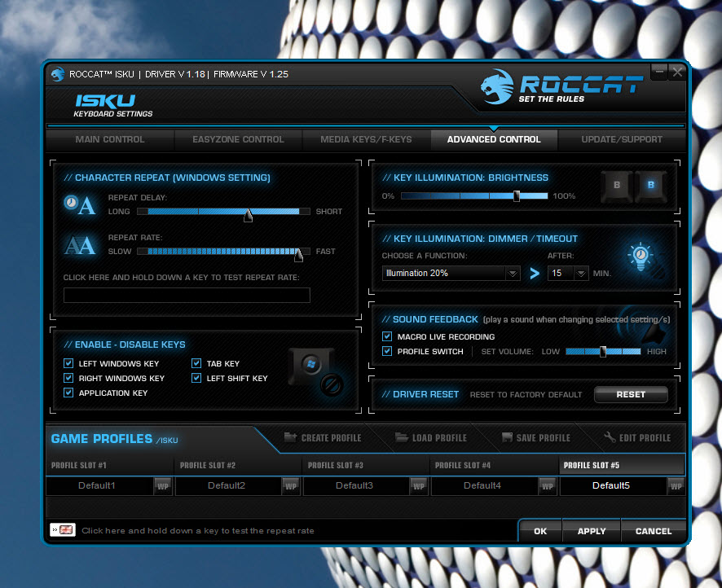Viewport: 722px width, 588px height.
Task: Click the Reset to factory default button
Action: point(631,394)
